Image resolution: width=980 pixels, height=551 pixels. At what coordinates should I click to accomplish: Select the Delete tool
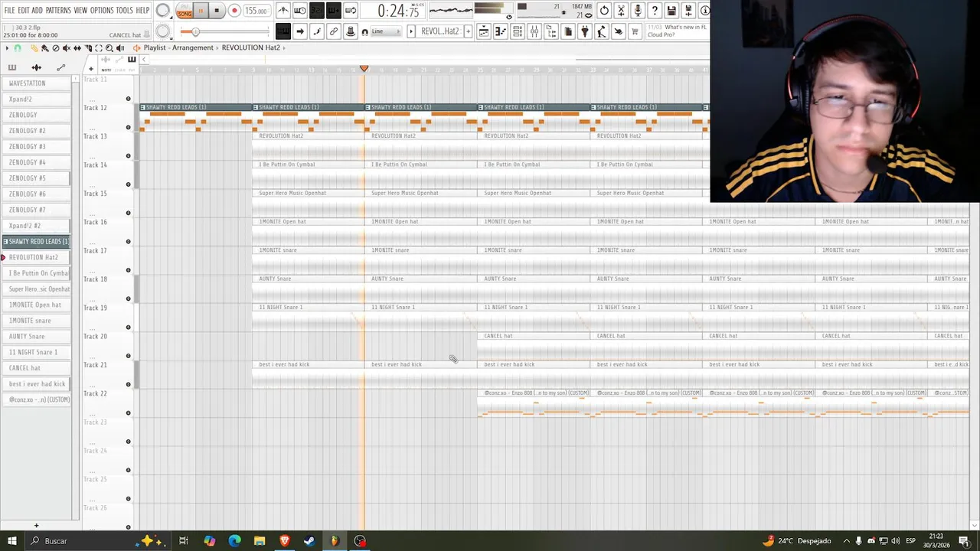[x=55, y=48]
